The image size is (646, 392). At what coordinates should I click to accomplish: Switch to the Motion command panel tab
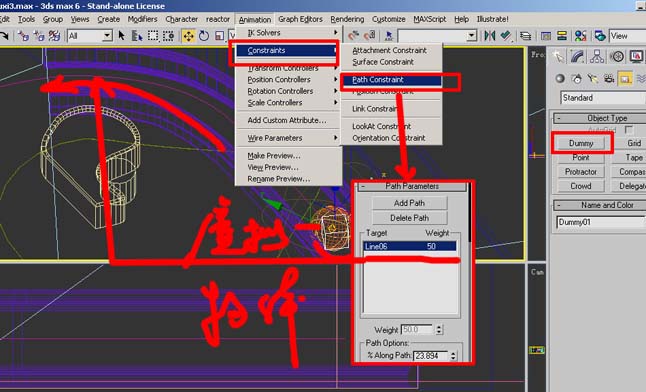pyautogui.click(x=617, y=56)
